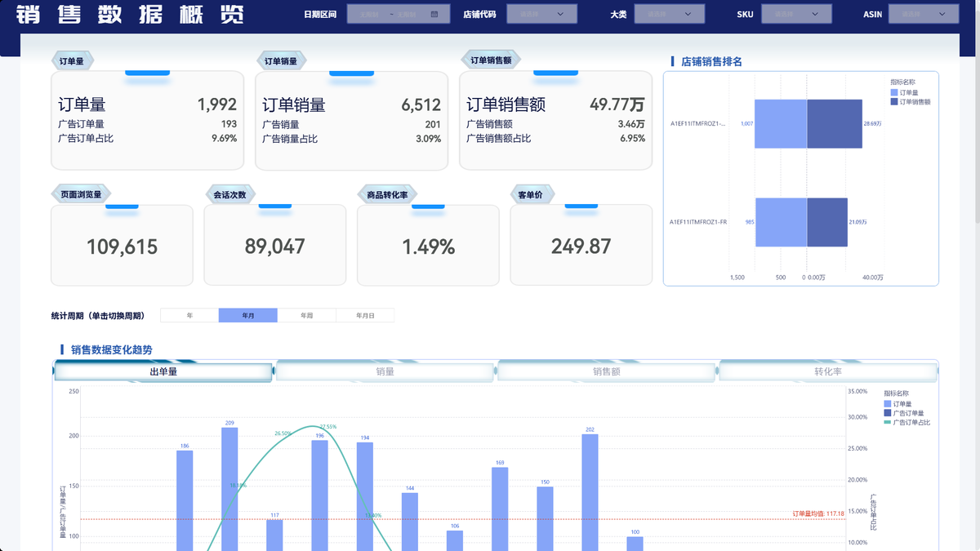
Task: Click the trend bar labeled 100
Action: coord(635,544)
